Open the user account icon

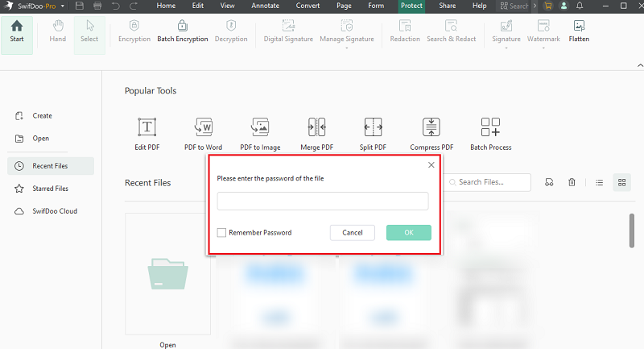click(564, 6)
